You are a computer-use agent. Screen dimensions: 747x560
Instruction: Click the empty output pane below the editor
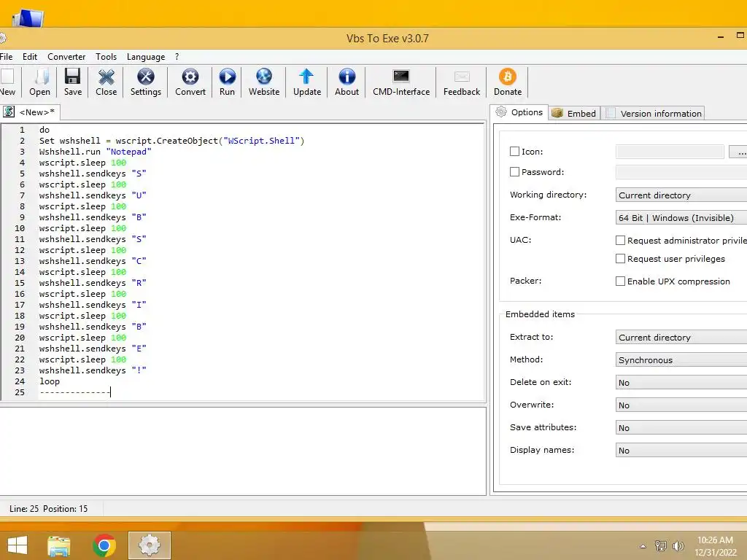(242, 451)
